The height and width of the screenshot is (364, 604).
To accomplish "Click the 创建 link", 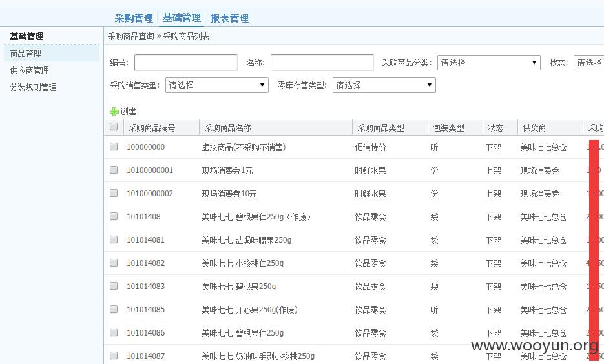I will tap(129, 112).
